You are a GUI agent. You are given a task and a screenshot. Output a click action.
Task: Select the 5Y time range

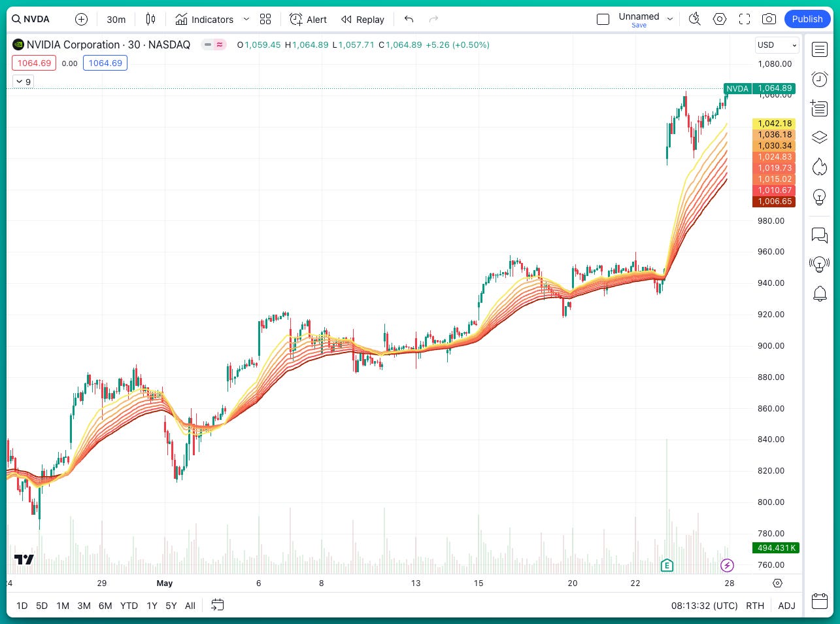[x=171, y=606]
